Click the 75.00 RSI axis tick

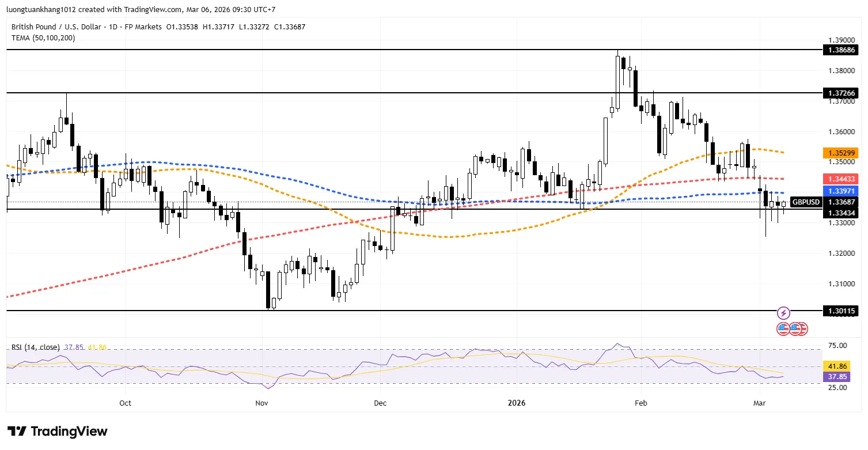[839, 346]
